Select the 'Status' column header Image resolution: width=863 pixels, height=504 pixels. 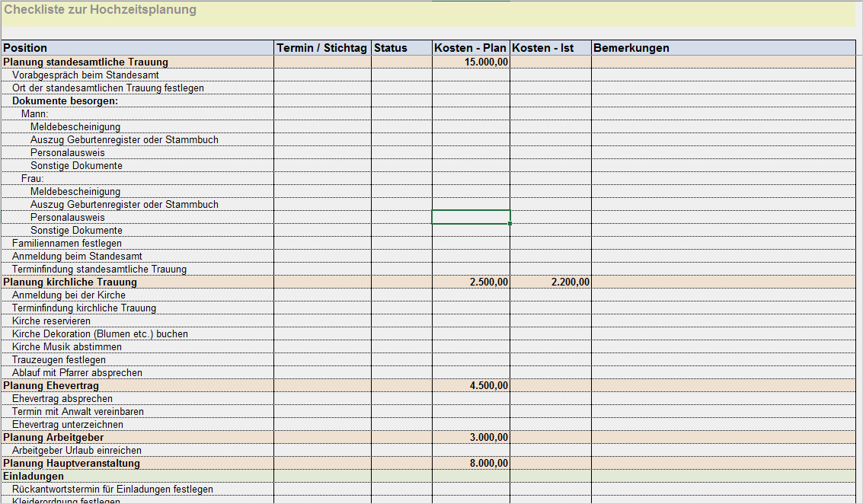click(401, 48)
